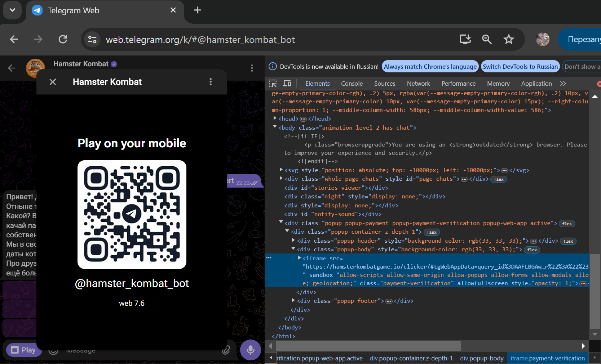Switch to the Memory tab
The image size is (601, 364).
498,84
